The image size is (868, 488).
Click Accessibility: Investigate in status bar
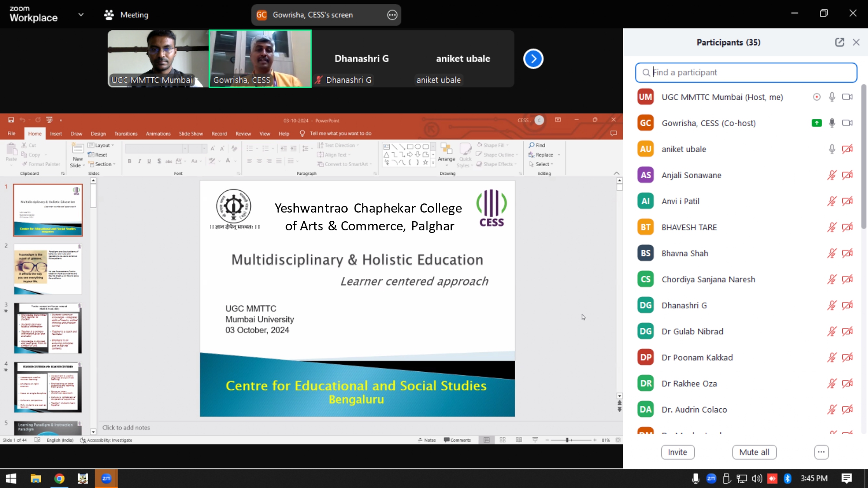(x=106, y=440)
